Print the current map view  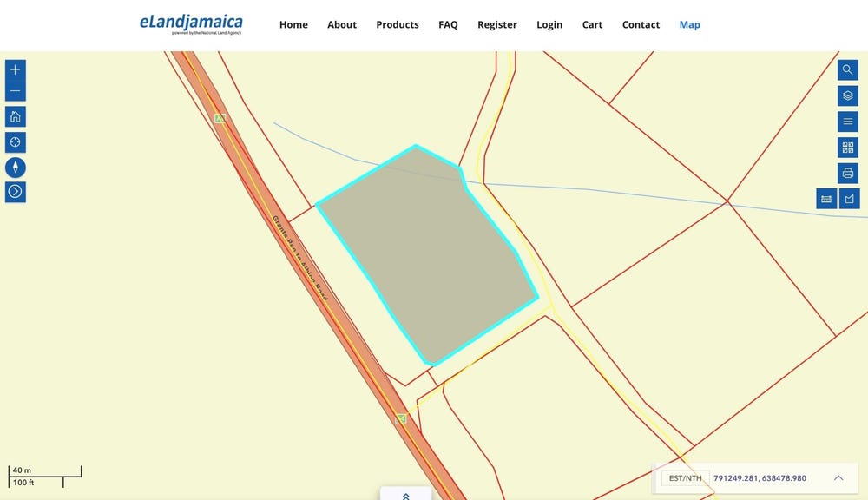pyautogui.click(x=848, y=173)
